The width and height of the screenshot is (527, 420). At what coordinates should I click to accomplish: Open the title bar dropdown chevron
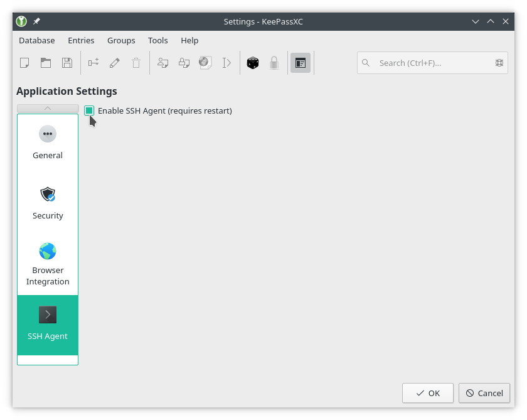click(x=475, y=21)
